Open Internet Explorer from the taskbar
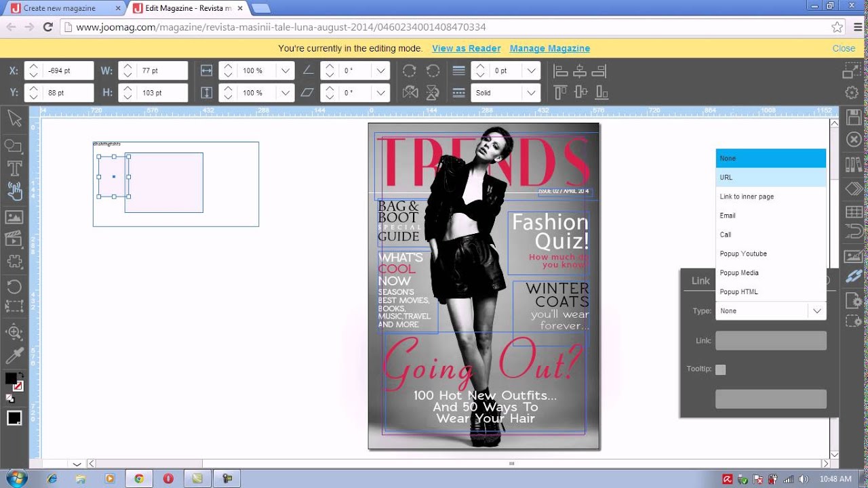Image resolution: width=868 pixels, height=488 pixels. tap(52, 479)
